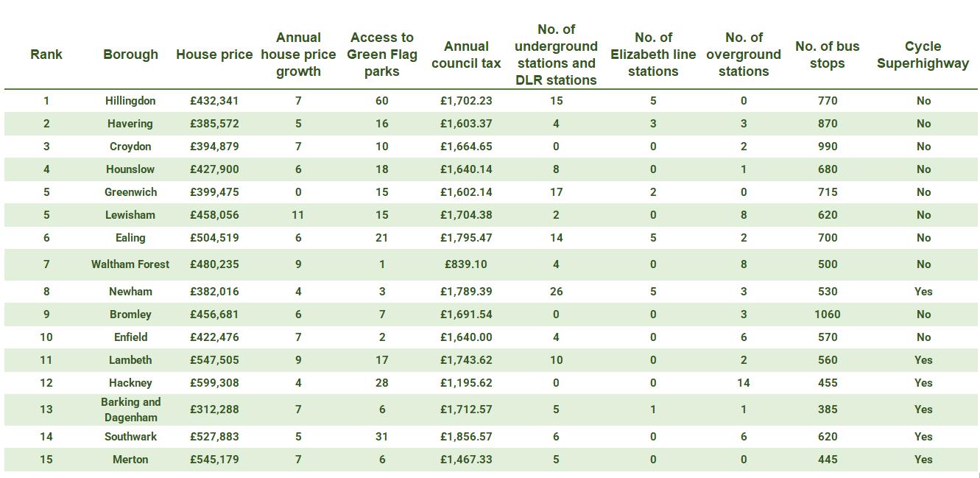The width and height of the screenshot is (980, 478).
Task: Click Newham's Cycle Superhighway Yes cell
Action: pyautogui.click(x=923, y=292)
